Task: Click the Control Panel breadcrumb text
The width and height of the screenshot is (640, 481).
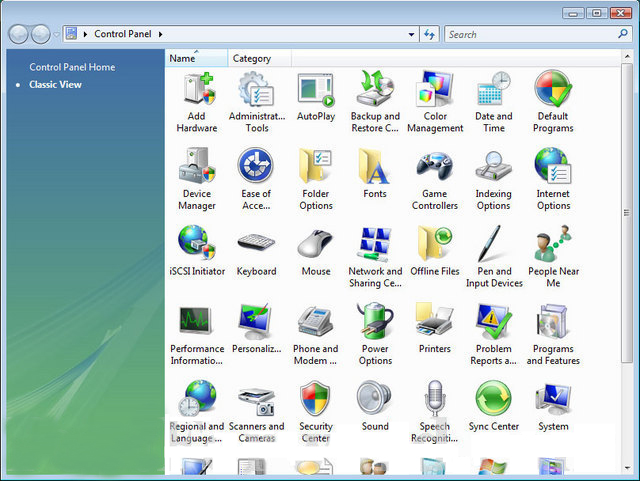Action: tap(122, 34)
